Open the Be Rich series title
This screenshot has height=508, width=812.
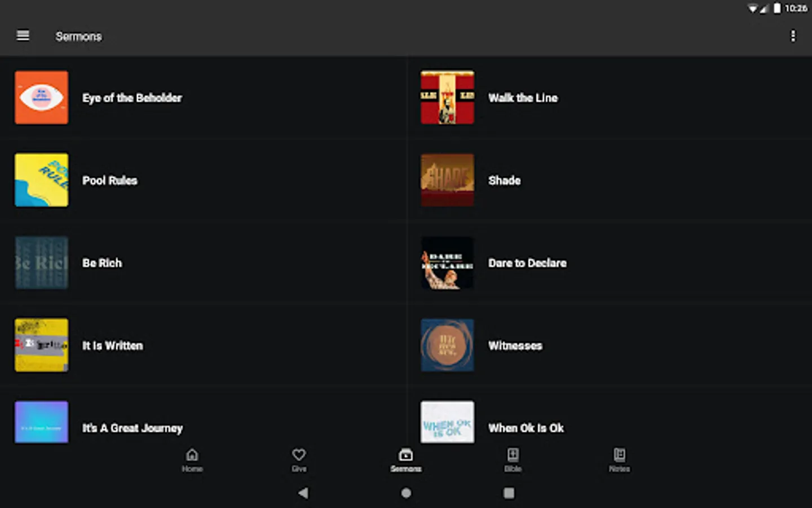pyautogui.click(x=102, y=263)
